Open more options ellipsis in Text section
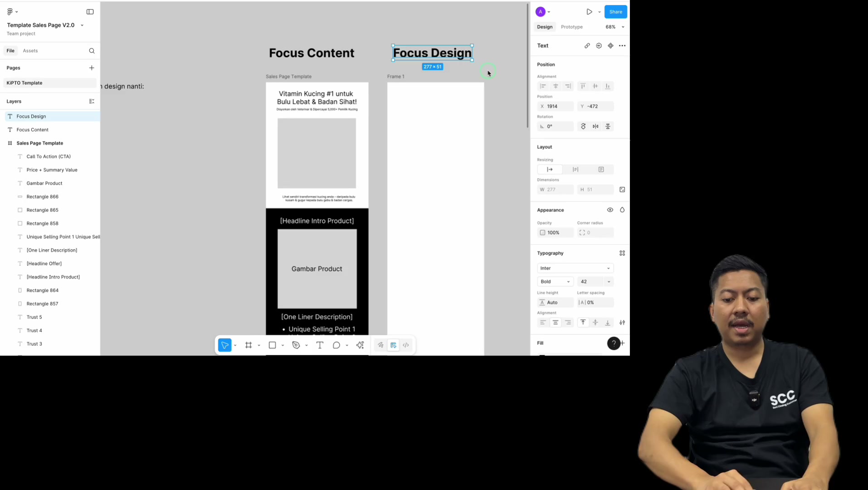 coord(622,46)
